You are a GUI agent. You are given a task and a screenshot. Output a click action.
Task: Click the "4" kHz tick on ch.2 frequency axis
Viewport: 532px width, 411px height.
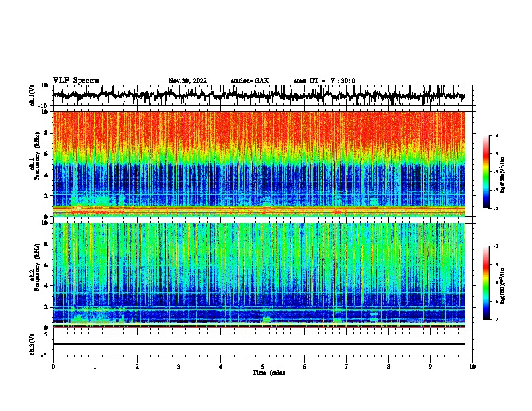[x=46, y=286]
